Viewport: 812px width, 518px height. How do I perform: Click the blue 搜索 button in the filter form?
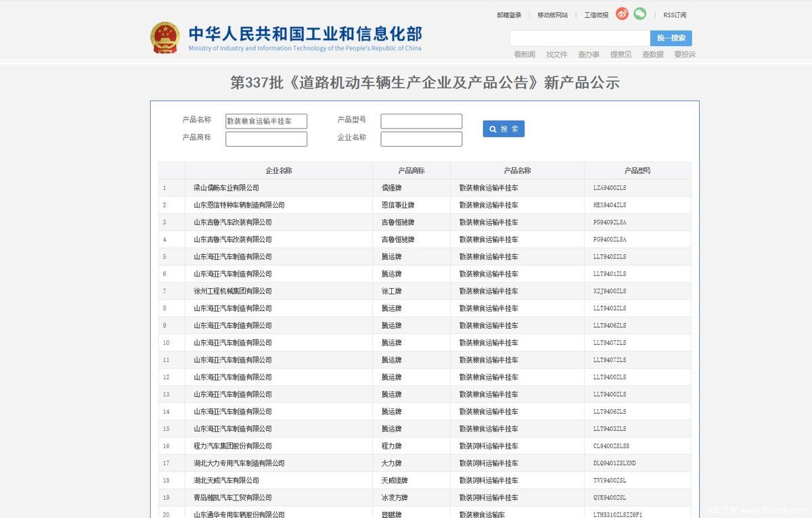pyautogui.click(x=503, y=129)
